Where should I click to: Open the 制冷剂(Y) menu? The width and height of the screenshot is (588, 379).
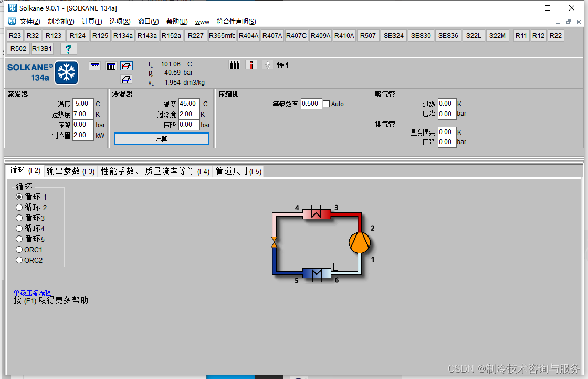[x=61, y=22]
